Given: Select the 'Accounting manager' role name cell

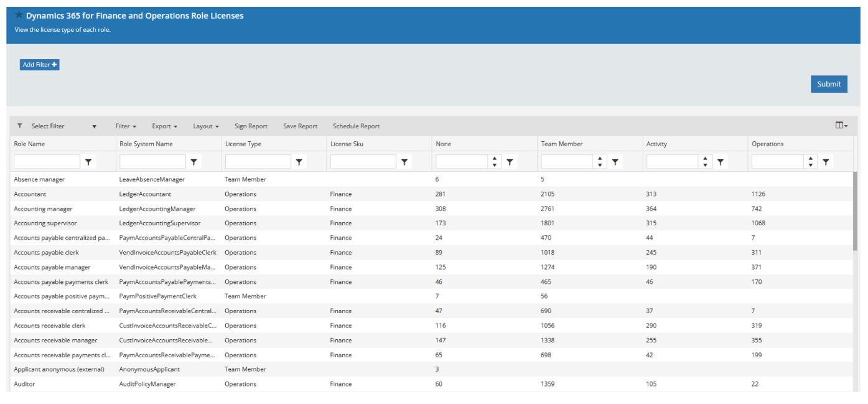Looking at the screenshot, I should (43, 209).
